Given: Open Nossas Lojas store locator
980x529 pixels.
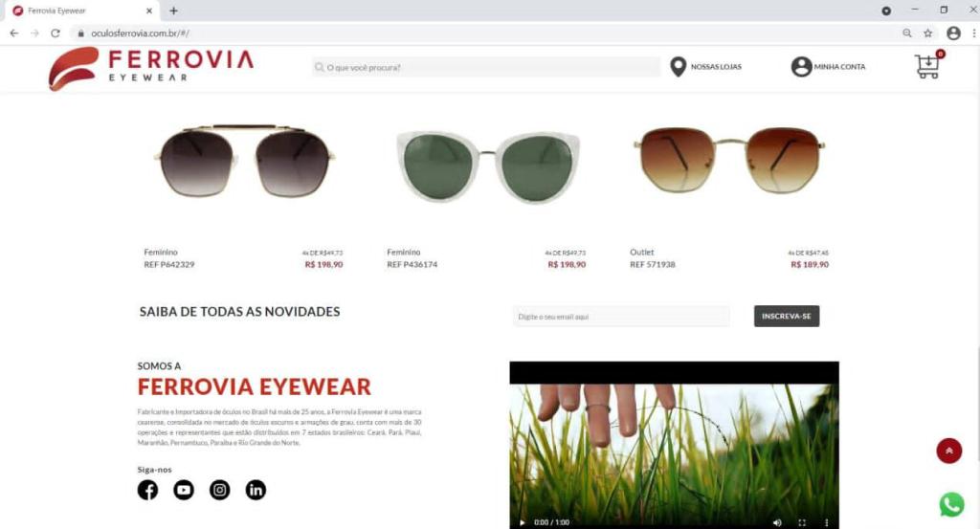Looking at the screenshot, I should tap(705, 67).
